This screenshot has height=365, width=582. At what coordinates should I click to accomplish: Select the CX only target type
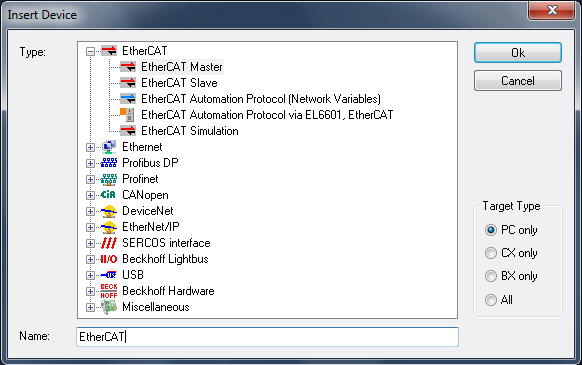click(491, 253)
